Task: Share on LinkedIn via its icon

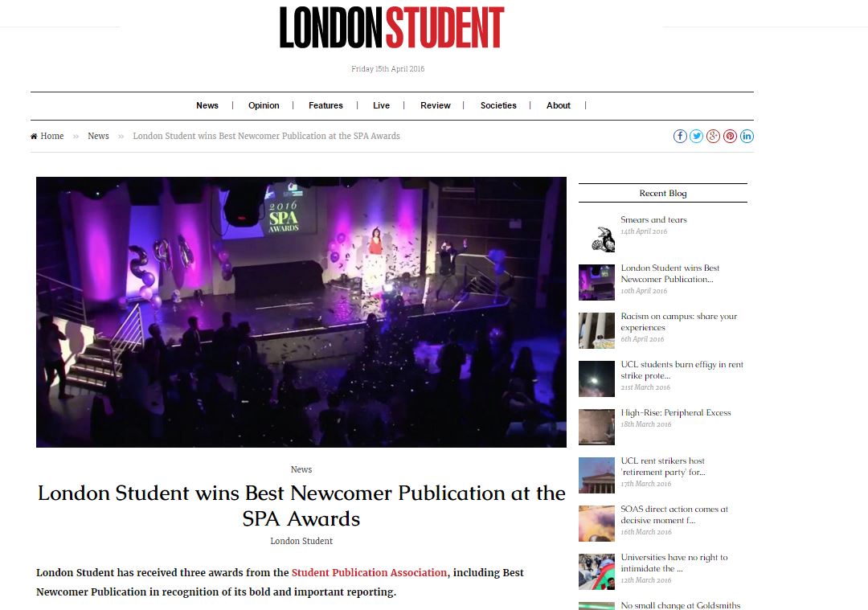Action: pos(747,136)
